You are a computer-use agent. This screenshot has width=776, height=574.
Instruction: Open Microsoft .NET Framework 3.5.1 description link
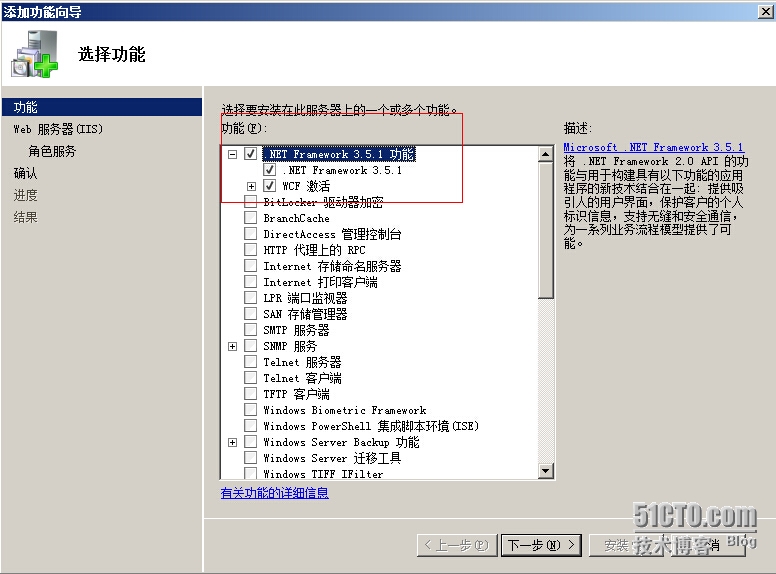pos(654,147)
